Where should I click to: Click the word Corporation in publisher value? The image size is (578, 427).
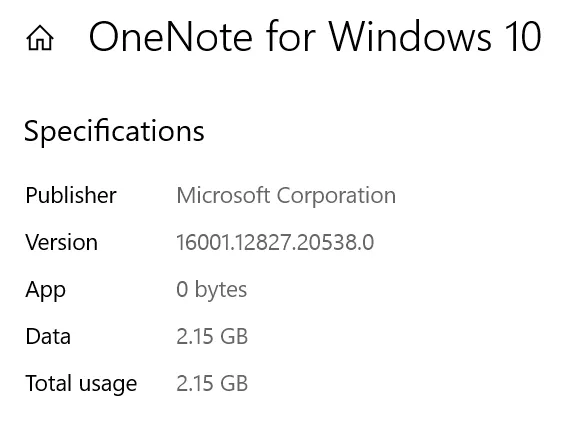point(336,195)
